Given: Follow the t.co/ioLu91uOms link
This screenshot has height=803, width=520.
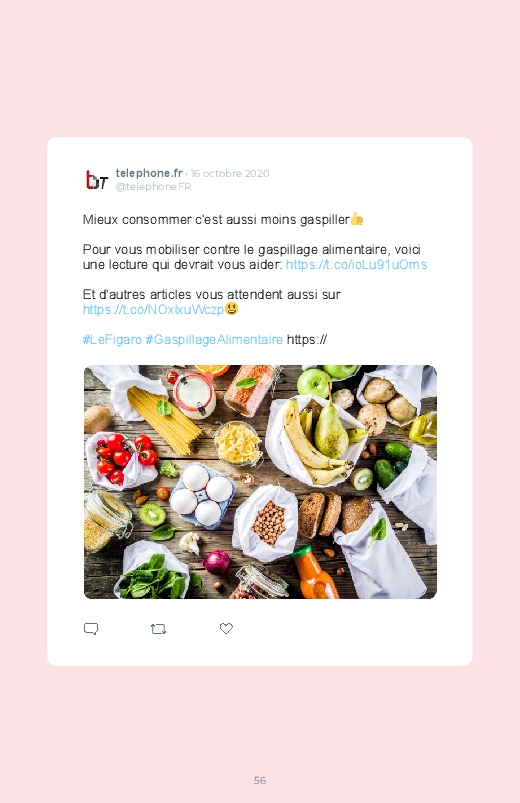Looking at the screenshot, I should [356, 265].
